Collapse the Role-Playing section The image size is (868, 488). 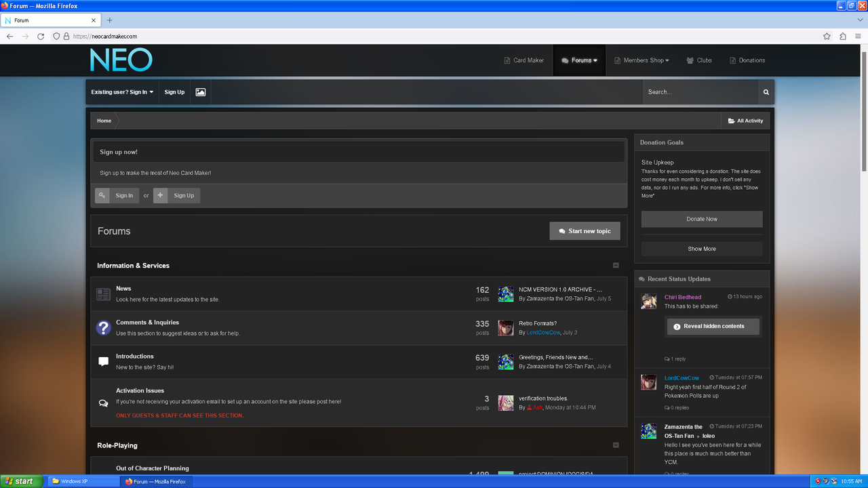[616, 445]
